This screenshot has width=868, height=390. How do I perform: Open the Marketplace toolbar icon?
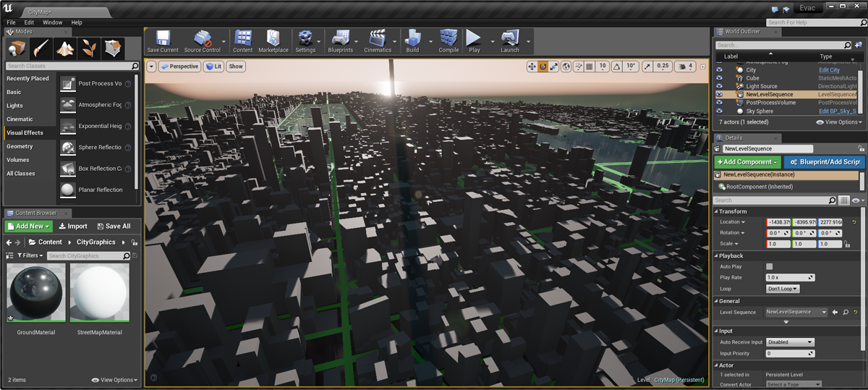point(273,41)
